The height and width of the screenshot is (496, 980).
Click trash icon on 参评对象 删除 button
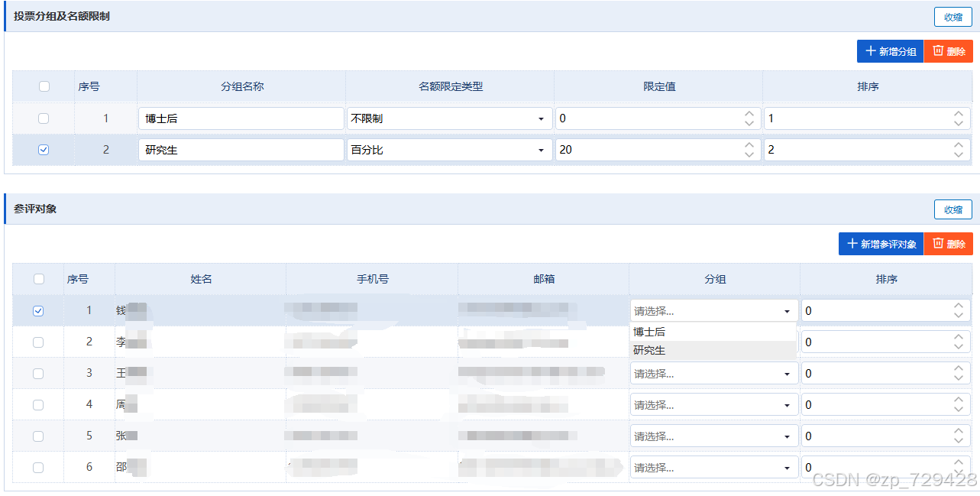point(935,243)
